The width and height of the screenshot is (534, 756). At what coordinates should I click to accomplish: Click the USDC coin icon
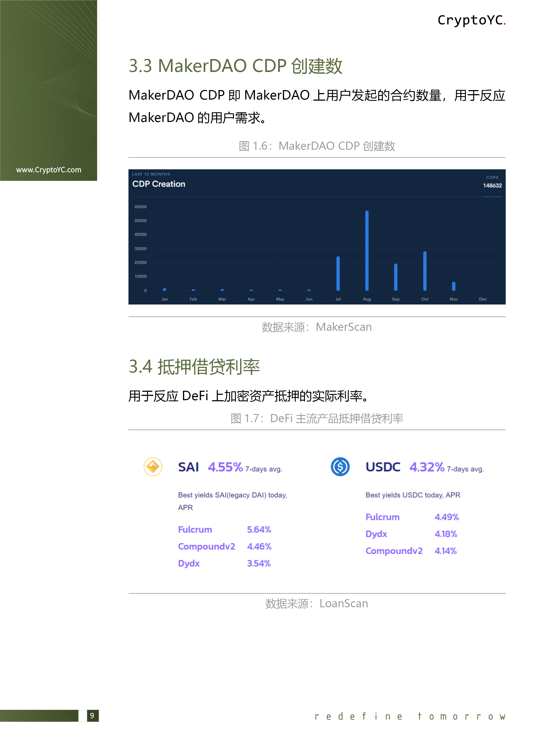(340, 467)
